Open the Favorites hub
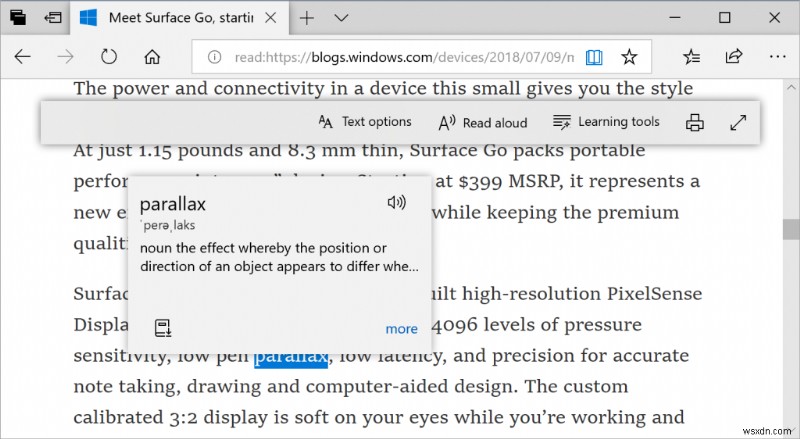The height and width of the screenshot is (439, 800). (692, 57)
